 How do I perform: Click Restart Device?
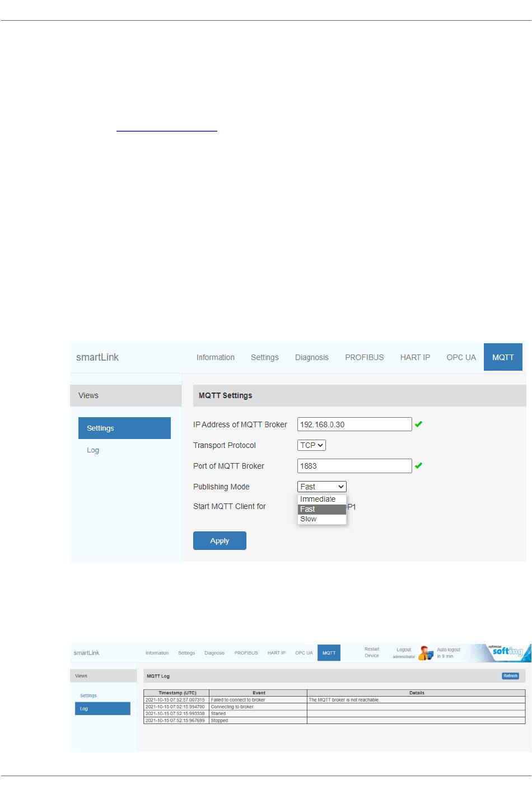coord(372,652)
